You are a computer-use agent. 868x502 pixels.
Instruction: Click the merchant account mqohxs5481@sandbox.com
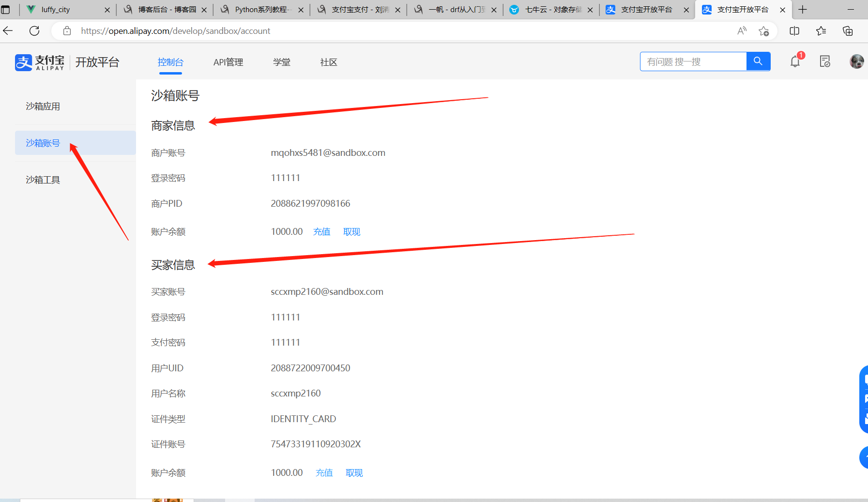[x=328, y=153]
